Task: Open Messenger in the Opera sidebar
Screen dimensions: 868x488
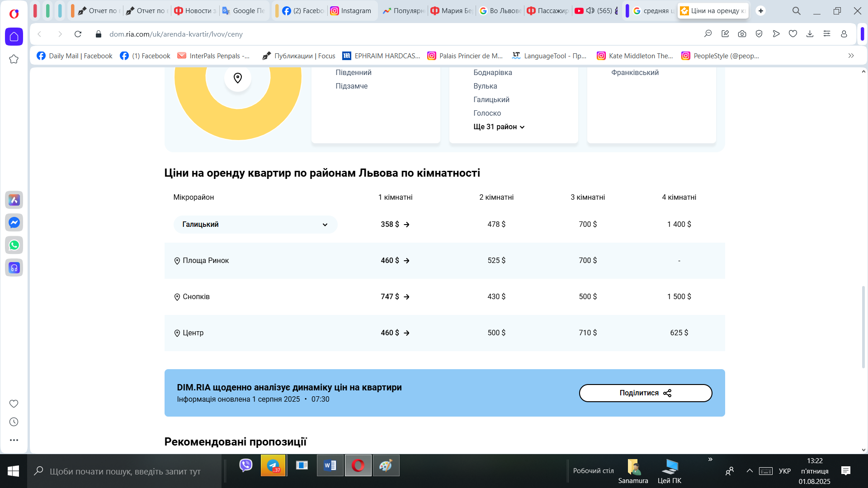Action: (x=14, y=222)
